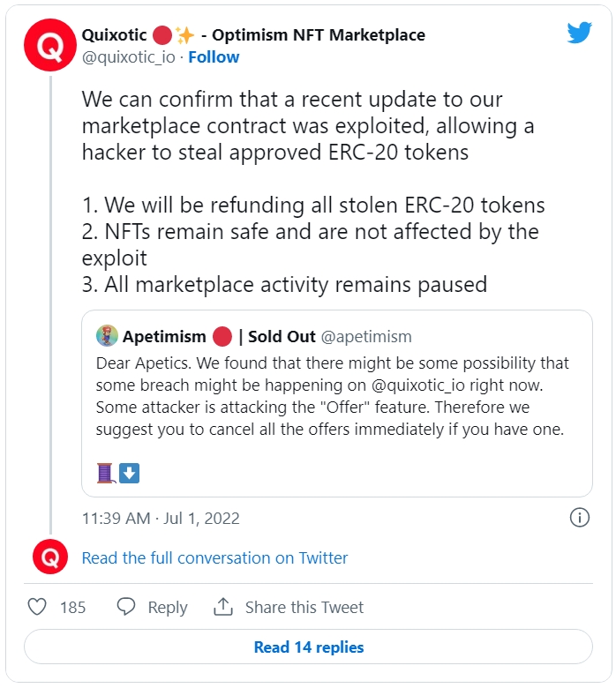The width and height of the screenshot is (616, 688).
Task: Click the thread spool emoji in quoted tweet
Action: (106, 473)
